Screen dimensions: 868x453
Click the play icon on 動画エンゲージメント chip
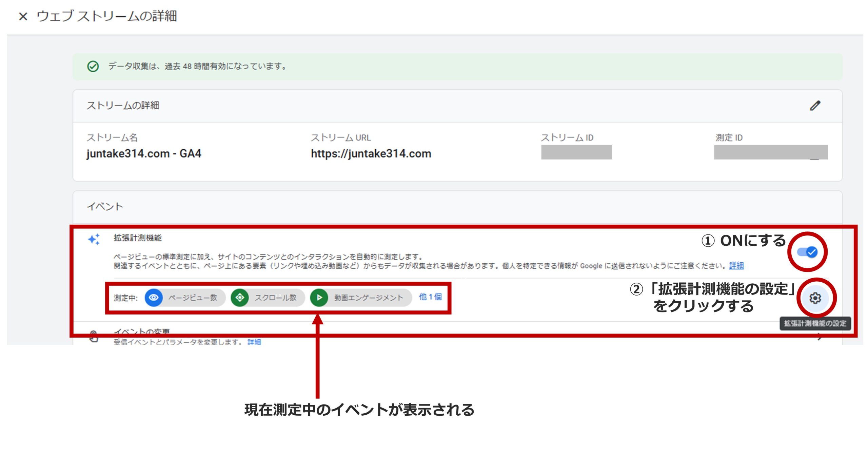click(319, 298)
